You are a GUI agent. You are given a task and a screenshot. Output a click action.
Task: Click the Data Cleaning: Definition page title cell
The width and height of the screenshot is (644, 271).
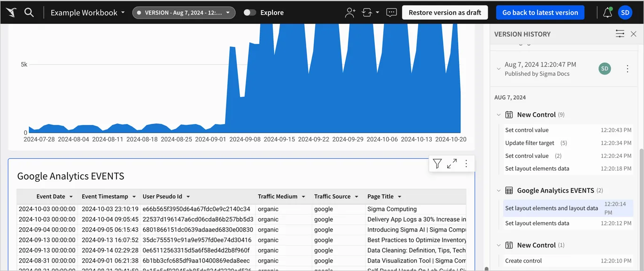tap(416, 250)
